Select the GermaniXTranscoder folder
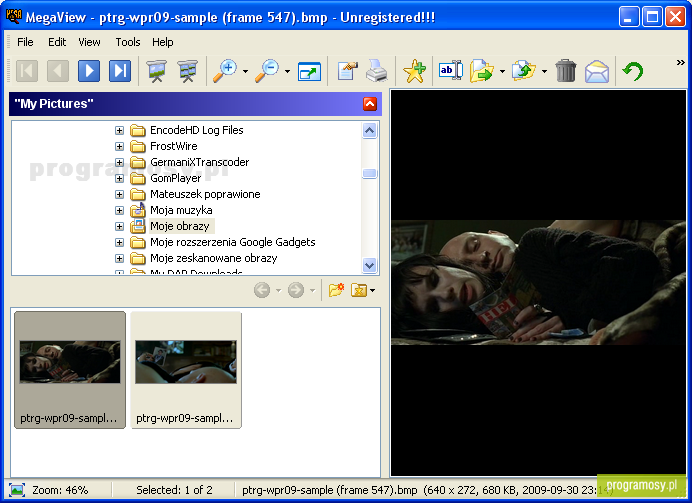 point(199,162)
